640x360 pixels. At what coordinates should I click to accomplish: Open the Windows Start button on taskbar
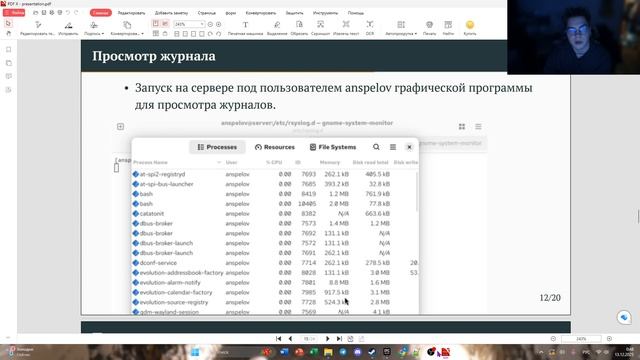pos(195,352)
